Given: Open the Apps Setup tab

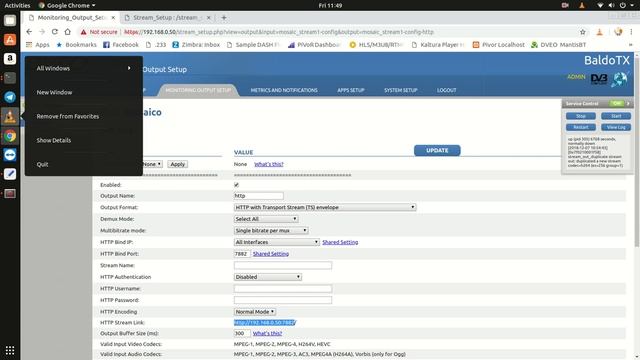Looking at the screenshot, I should [x=351, y=90].
